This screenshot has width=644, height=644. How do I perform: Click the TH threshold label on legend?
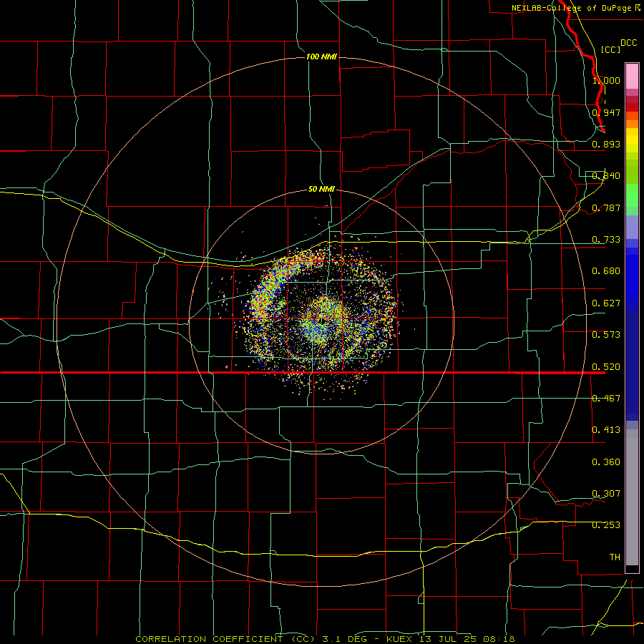click(615, 557)
